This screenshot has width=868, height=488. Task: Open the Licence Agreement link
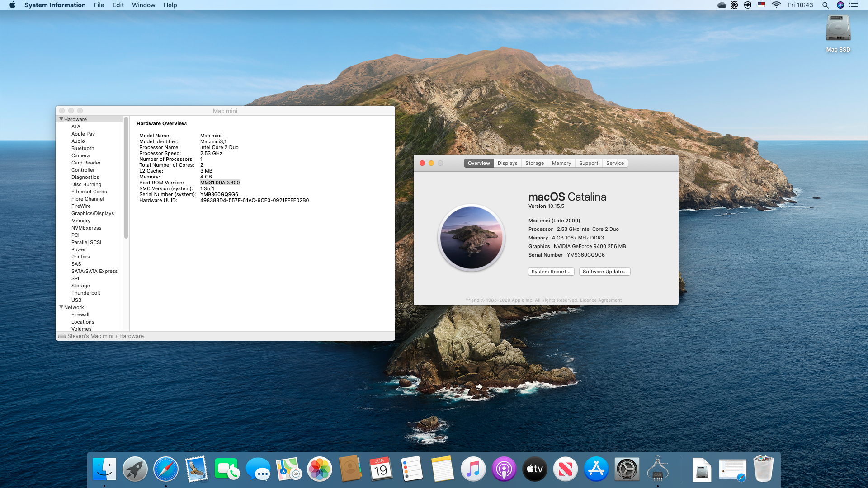pyautogui.click(x=601, y=300)
